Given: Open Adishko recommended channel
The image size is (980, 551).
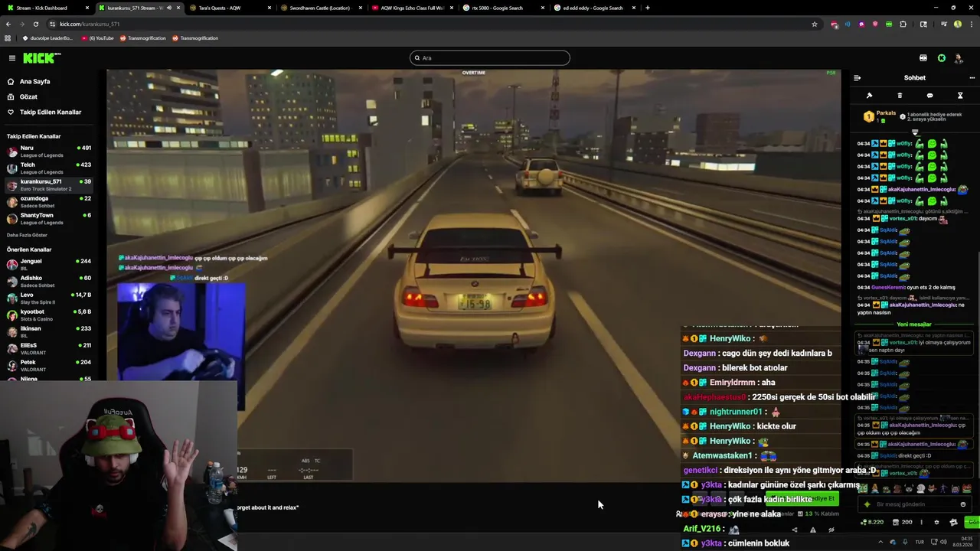Looking at the screenshot, I should point(49,281).
